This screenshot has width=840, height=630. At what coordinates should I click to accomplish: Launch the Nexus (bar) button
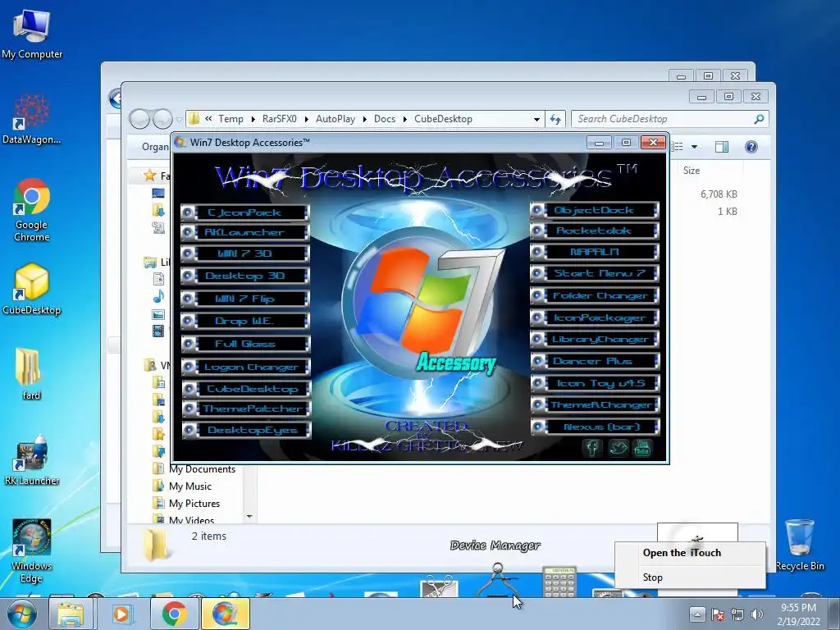[596, 427]
